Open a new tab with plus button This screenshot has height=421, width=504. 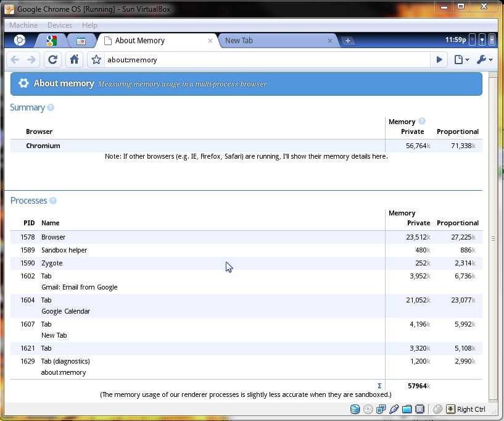point(348,41)
